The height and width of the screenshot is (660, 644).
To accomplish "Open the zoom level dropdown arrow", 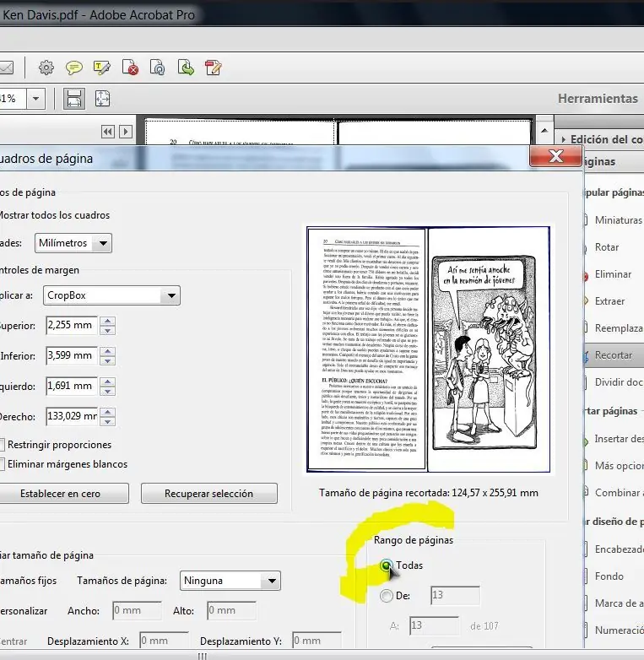I will pos(35,99).
